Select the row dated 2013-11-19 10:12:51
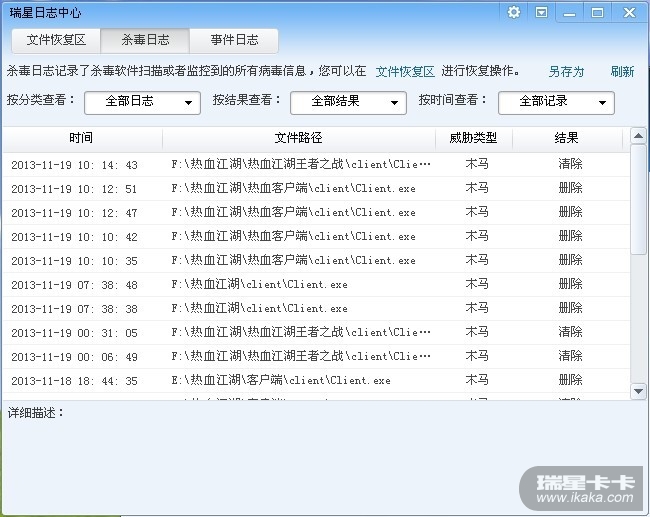The width and height of the screenshot is (650, 517). click(316, 189)
